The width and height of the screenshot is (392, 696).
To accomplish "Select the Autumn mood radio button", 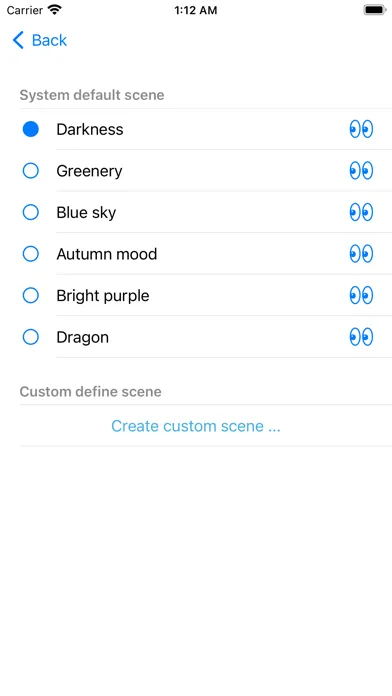I will (31, 254).
